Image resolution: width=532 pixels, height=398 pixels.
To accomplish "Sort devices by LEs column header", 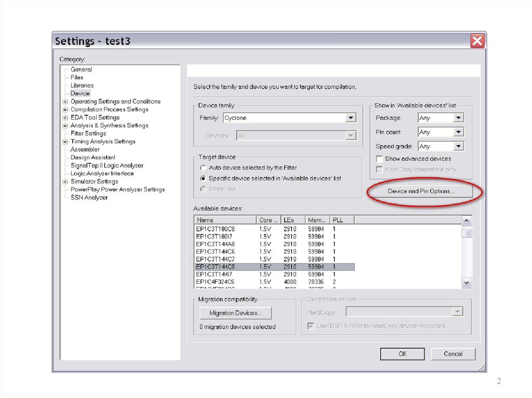I will coord(293,220).
